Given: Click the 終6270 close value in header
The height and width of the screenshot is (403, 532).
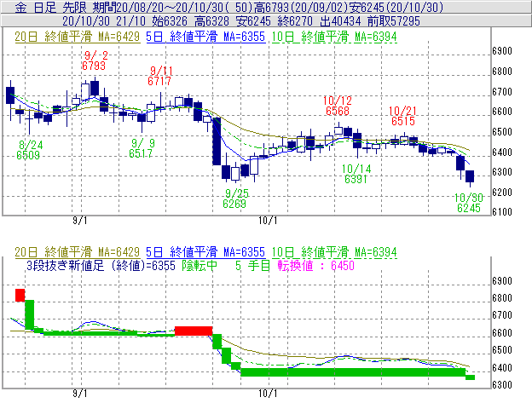Looking at the screenshot, I should click(295, 21).
